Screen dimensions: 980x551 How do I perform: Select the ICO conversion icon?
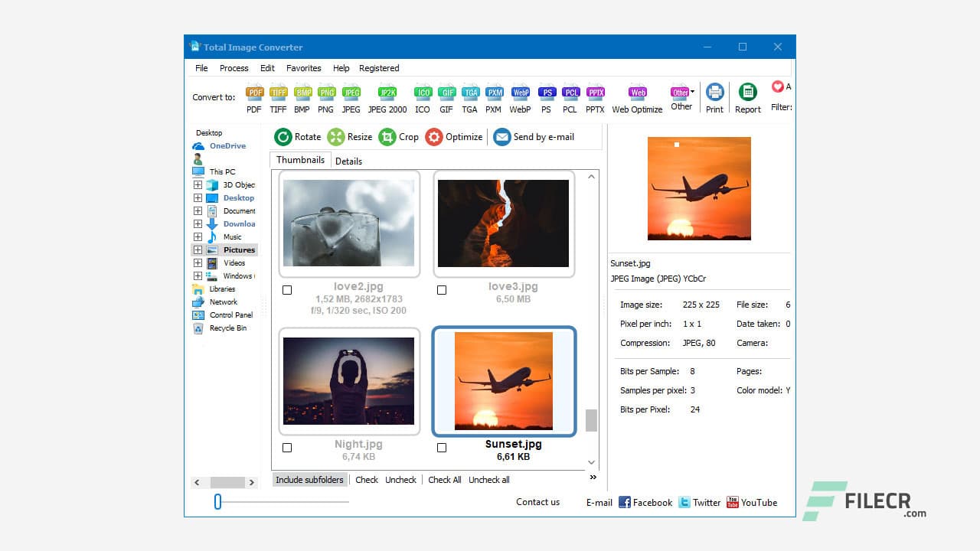tap(422, 92)
